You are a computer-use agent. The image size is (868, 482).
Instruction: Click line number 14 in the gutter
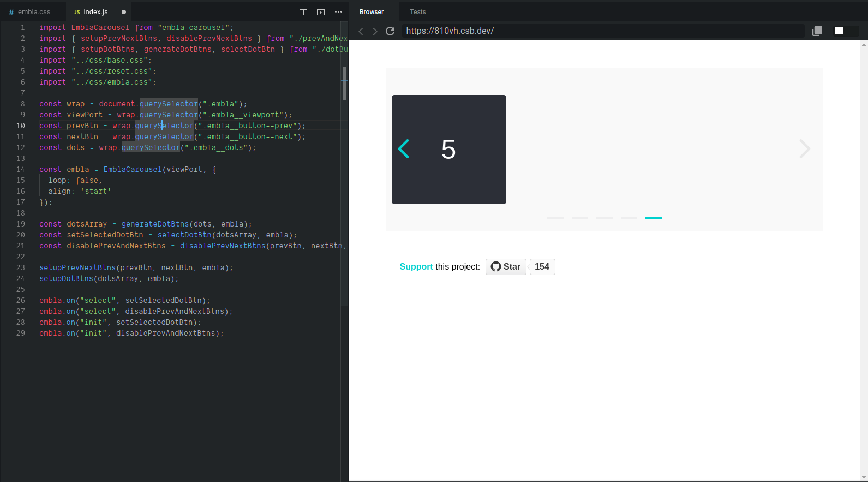21,169
